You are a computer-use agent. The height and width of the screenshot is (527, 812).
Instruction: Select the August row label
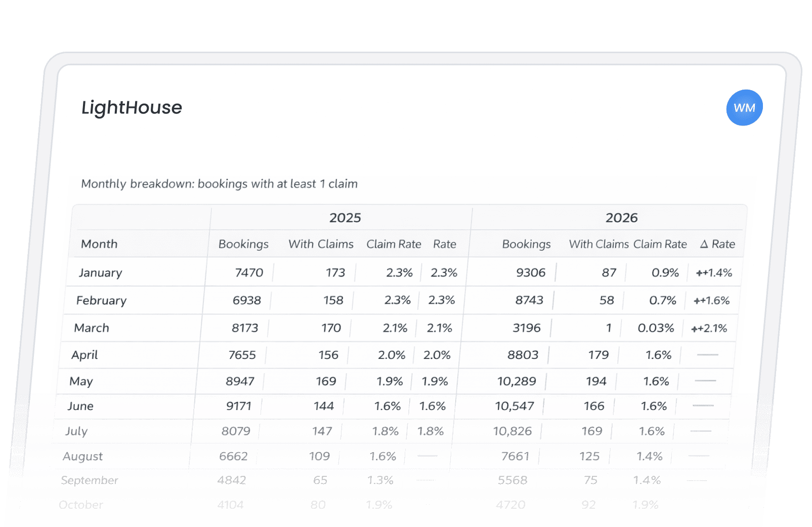(82, 457)
